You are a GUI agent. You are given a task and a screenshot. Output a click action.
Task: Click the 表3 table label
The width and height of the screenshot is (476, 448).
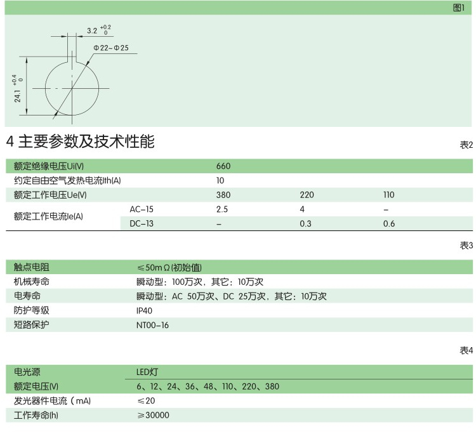[466, 246]
